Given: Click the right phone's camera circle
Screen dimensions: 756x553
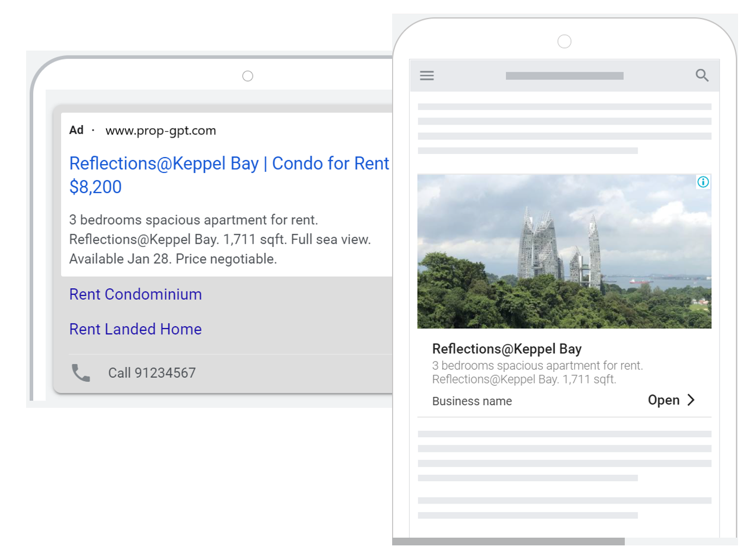Looking at the screenshot, I should tap(564, 41).
